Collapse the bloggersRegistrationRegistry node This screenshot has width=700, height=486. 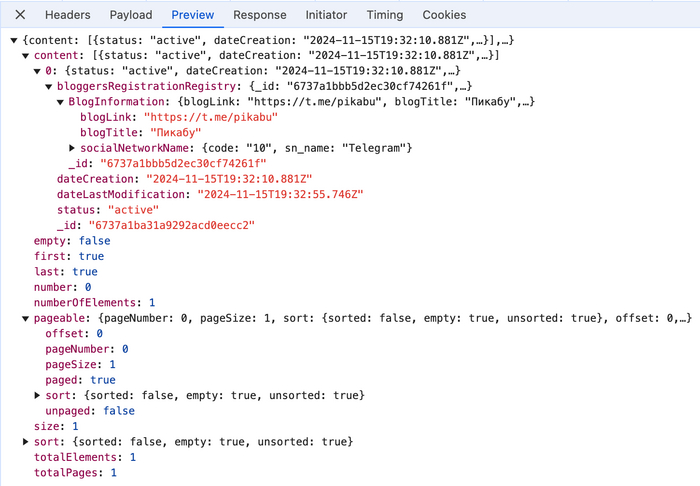(49, 87)
